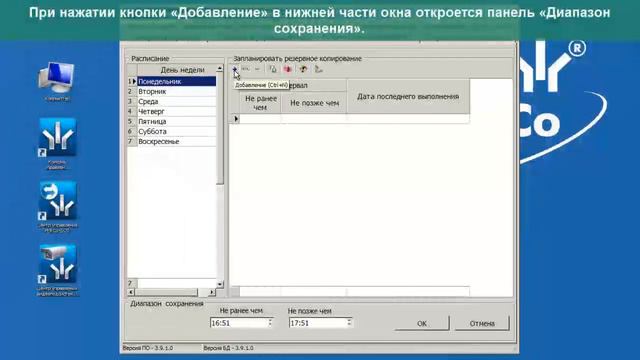The width and height of the screenshot is (640, 360).
Task: Select Воскресенье in the schedule list
Action: click(176, 142)
